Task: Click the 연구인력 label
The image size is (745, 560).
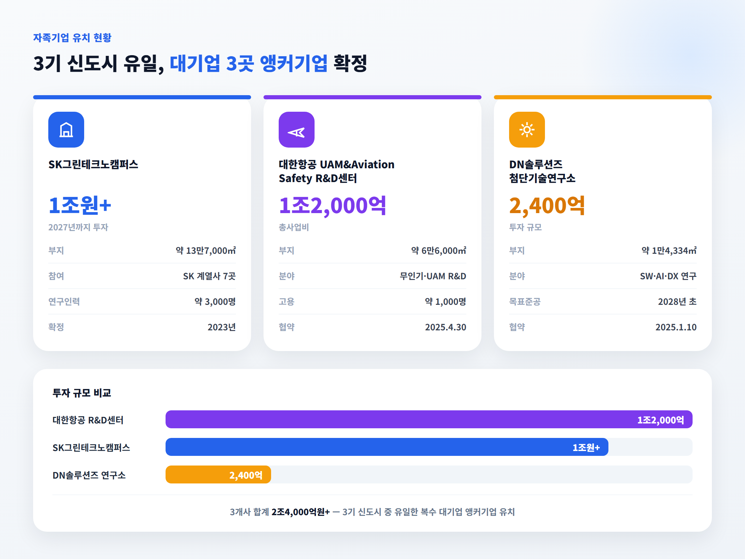Action: (64, 301)
